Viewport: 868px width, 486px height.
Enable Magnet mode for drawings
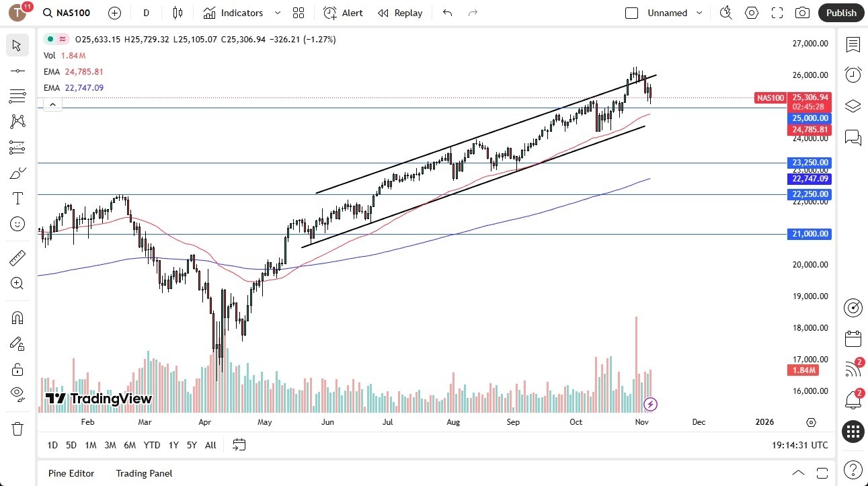coord(17,317)
